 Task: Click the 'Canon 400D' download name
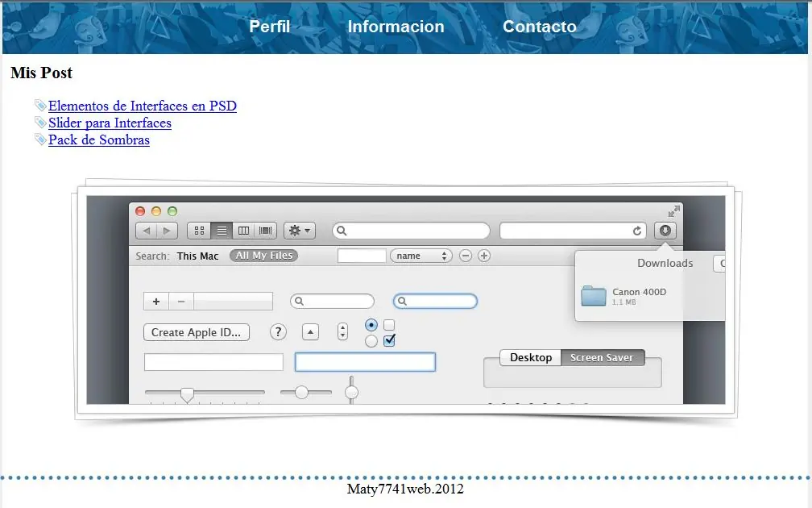pos(639,292)
